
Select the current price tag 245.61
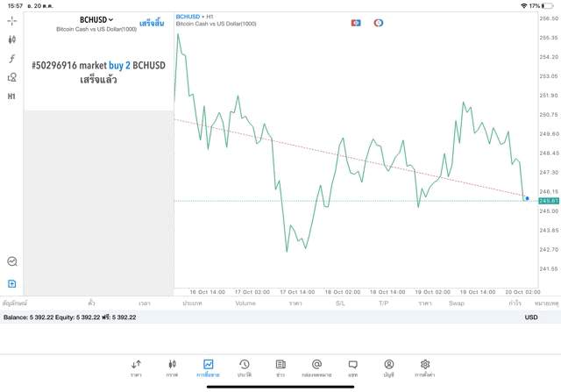(549, 201)
